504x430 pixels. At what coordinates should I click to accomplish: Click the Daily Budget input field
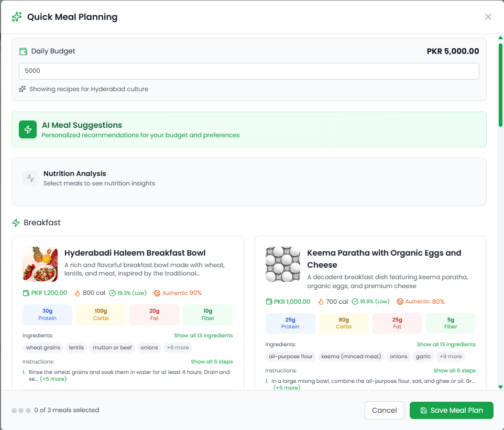click(x=249, y=71)
